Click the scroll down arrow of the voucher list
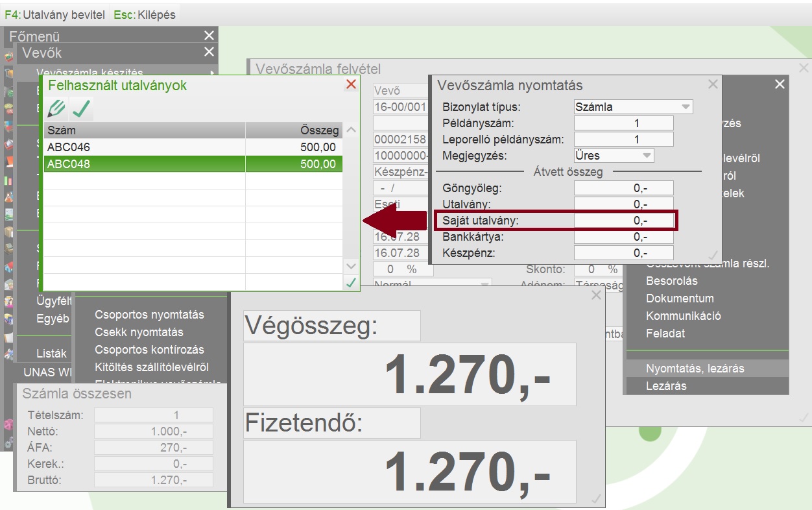812x510 pixels. point(351,266)
